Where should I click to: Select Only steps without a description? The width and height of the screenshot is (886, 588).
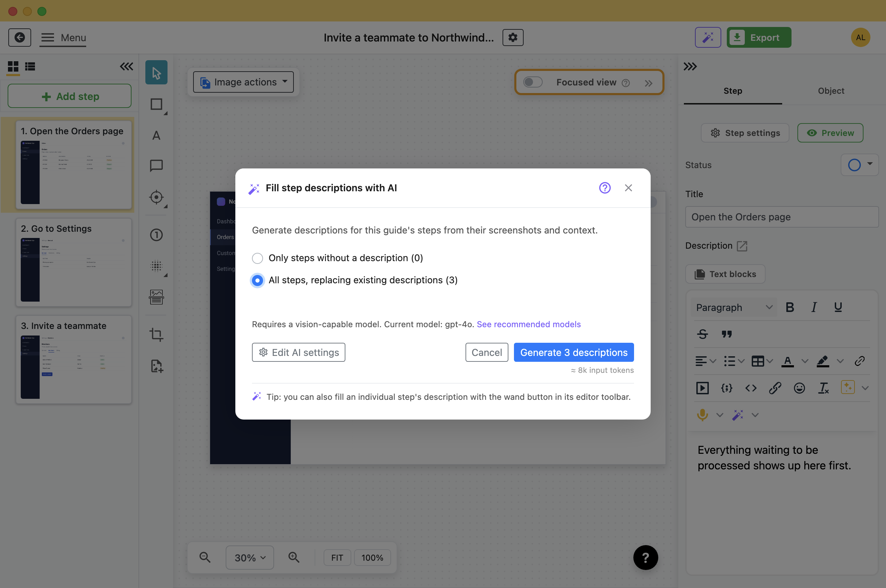tap(257, 258)
